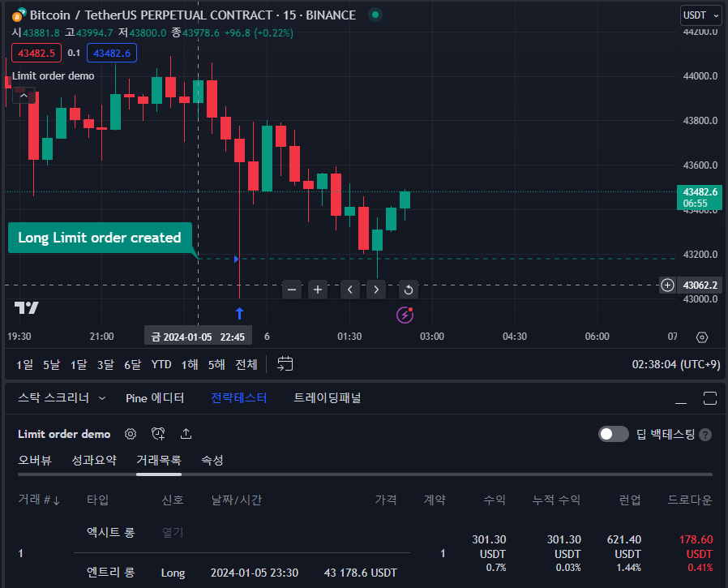This screenshot has height=588, width=728.
Task: Select the 6달 time range
Action: click(x=132, y=365)
